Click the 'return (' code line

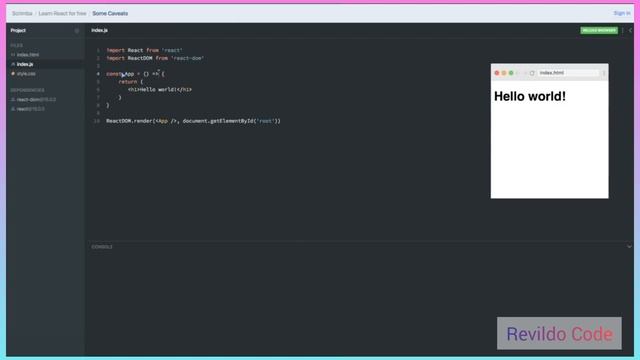click(x=131, y=82)
